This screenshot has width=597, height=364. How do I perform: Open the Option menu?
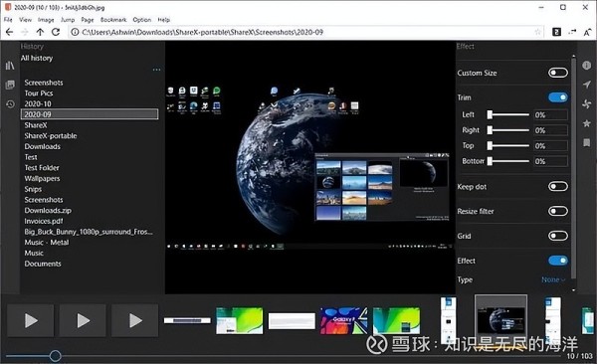click(x=141, y=20)
